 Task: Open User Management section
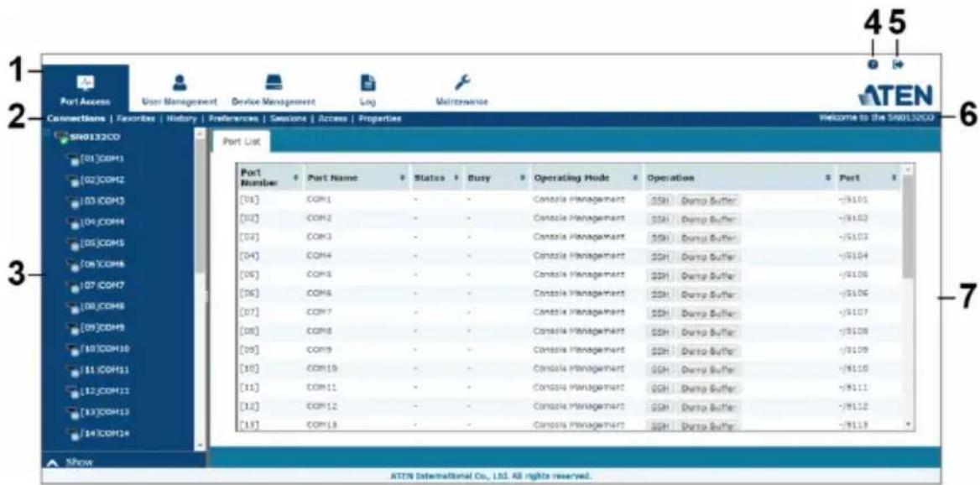pos(179,89)
